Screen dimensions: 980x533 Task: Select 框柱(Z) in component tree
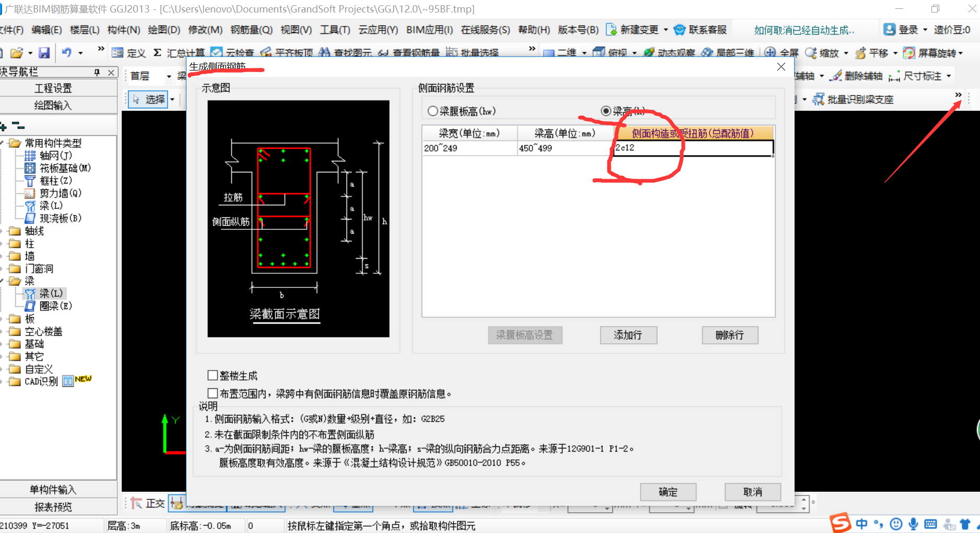pyautogui.click(x=55, y=180)
